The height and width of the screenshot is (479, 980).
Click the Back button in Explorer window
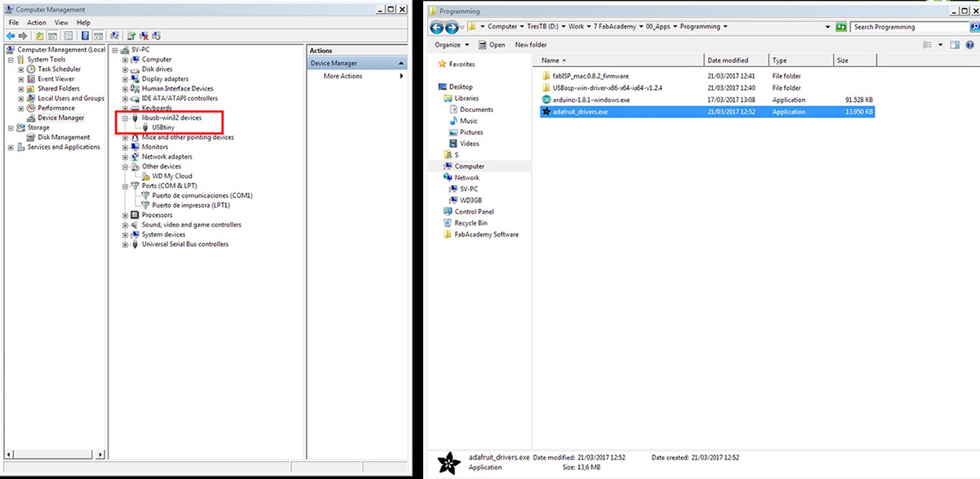pyautogui.click(x=437, y=27)
